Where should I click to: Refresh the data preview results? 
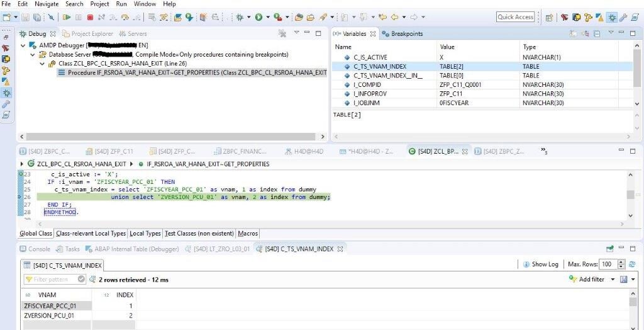632,265
